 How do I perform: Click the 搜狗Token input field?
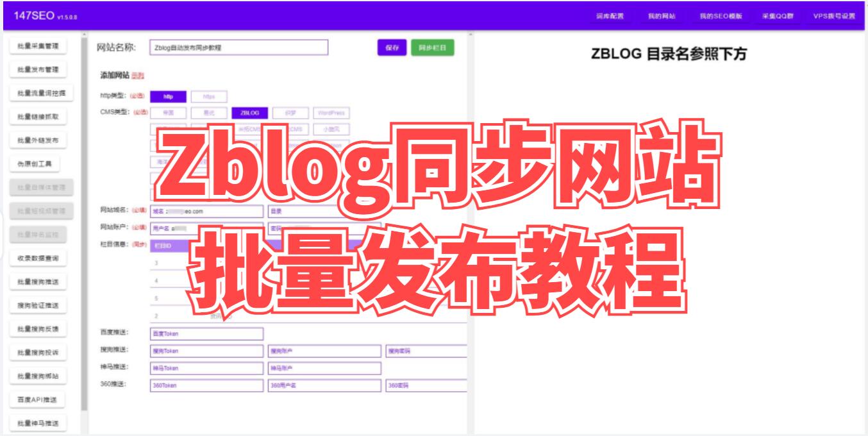click(x=206, y=351)
